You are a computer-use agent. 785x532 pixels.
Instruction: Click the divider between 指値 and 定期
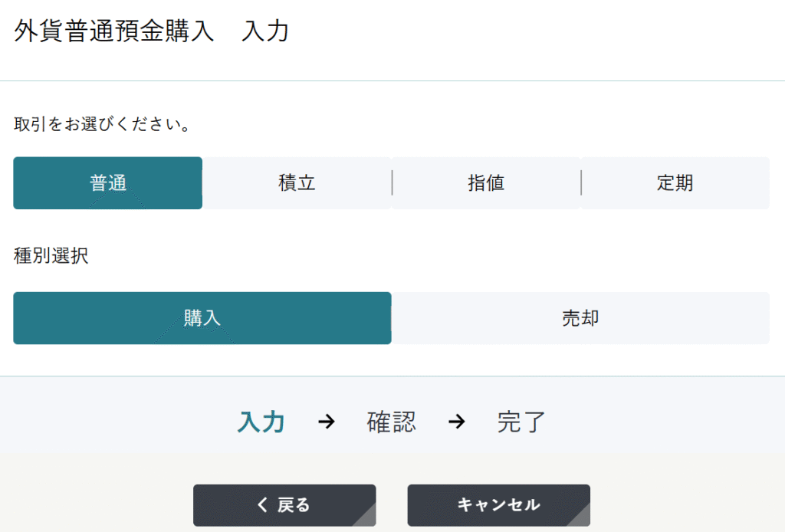(581, 183)
